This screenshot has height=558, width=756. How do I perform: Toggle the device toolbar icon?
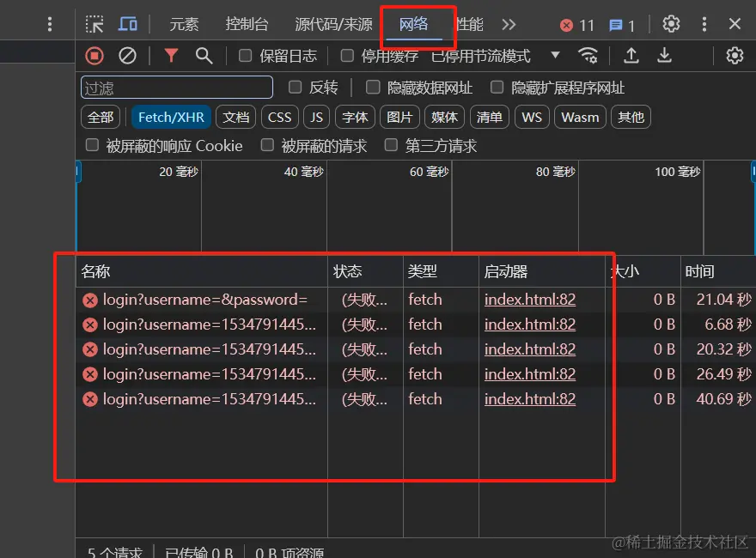coord(128,23)
